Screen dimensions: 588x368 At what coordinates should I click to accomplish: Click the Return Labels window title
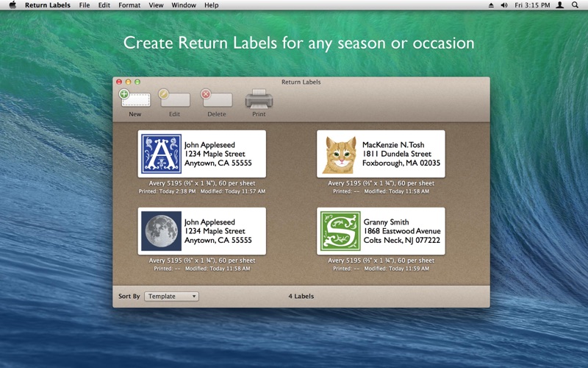pos(301,82)
